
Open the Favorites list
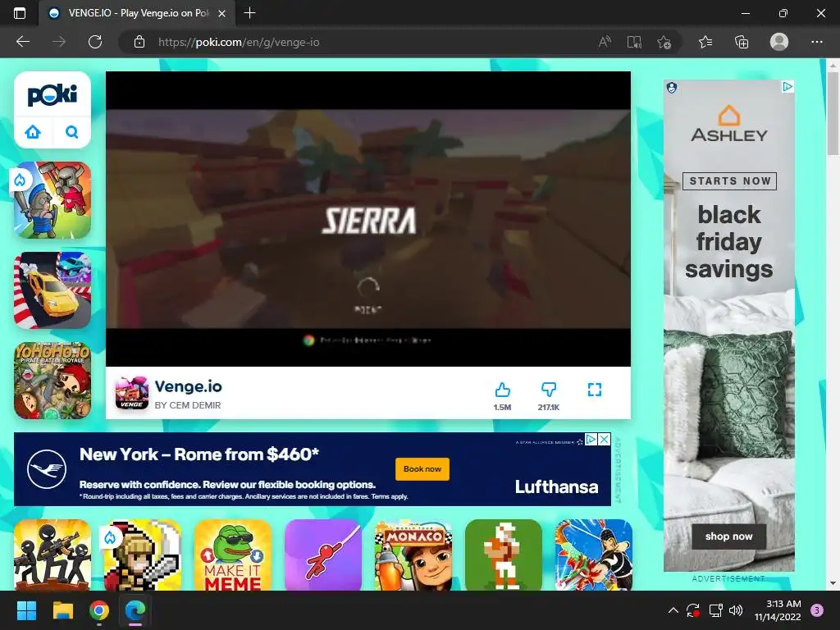pos(705,42)
